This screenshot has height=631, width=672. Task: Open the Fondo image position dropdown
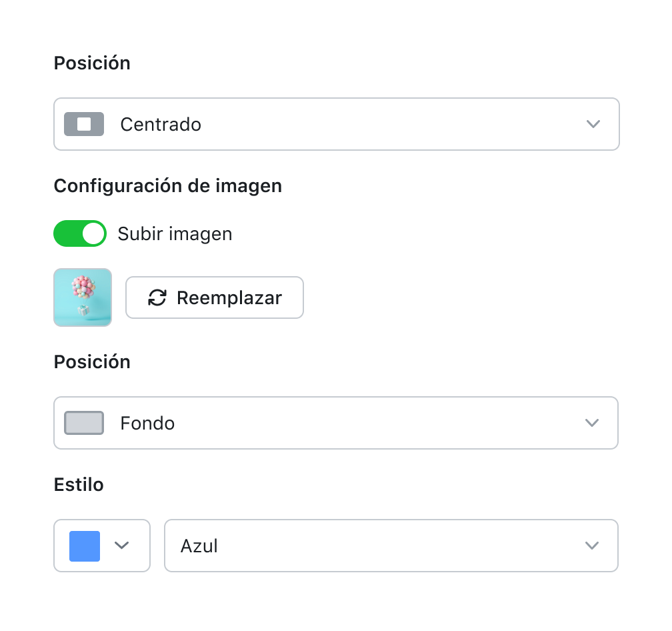tap(336, 423)
